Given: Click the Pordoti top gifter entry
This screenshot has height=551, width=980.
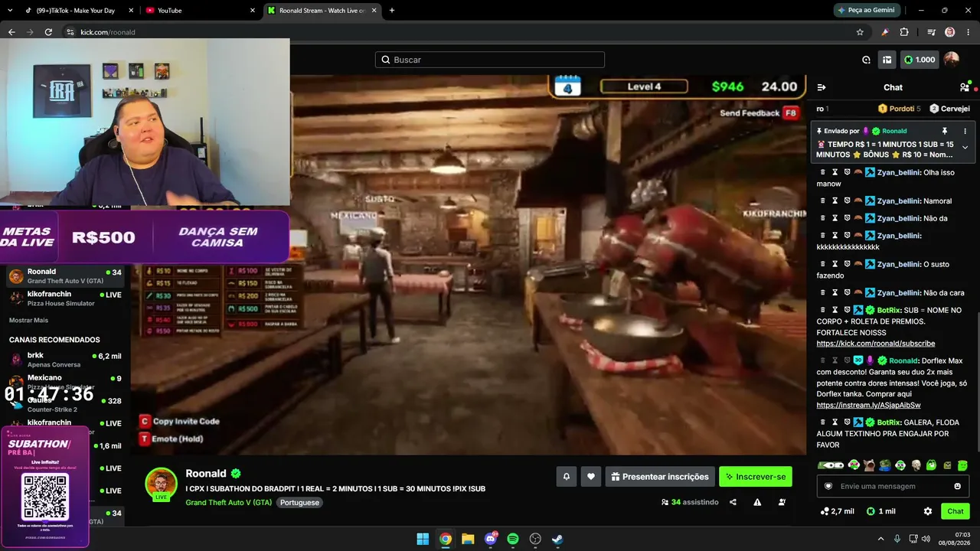Looking at the screenshot, I should coord(900,109).
